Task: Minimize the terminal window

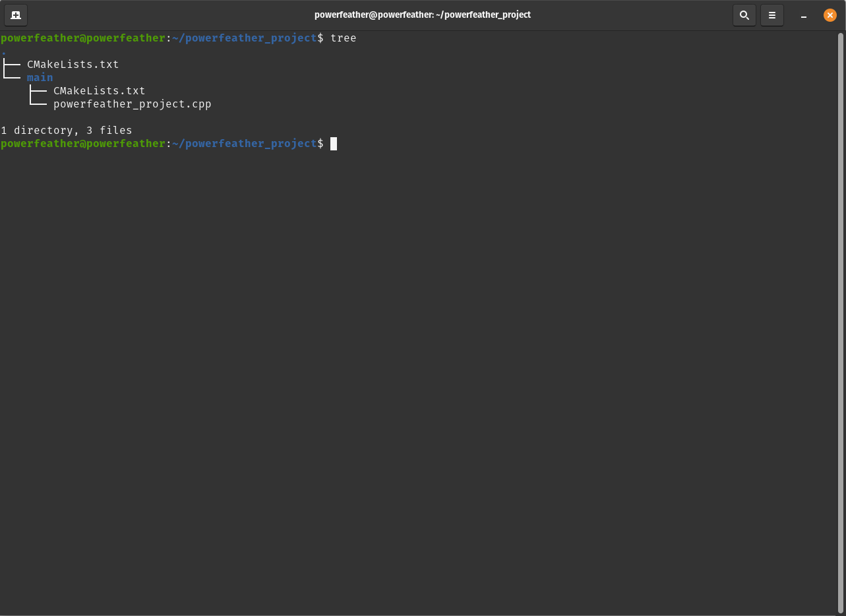Action: (803, 15)
